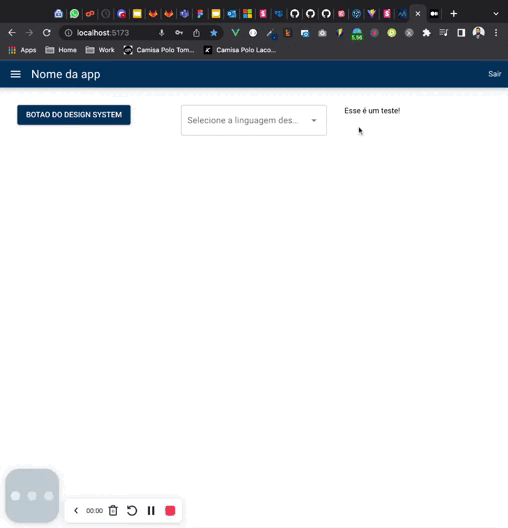Click the BOTAO DO DESIGN SYSTEM button

click(74, 115)
